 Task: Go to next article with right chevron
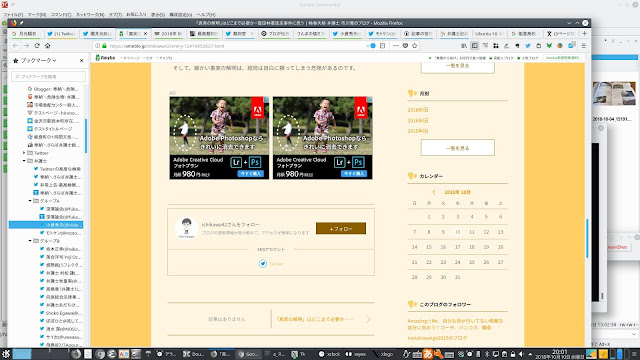click(368, 319)
